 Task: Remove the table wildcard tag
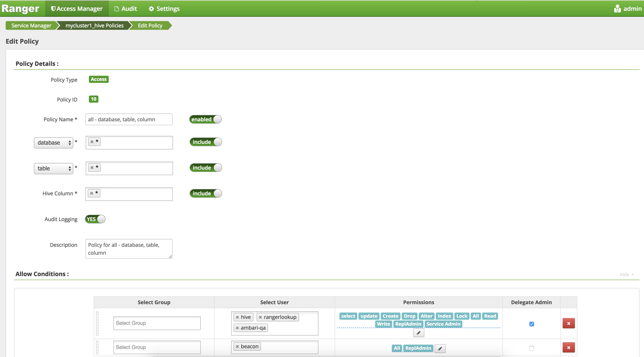tap(92, 167)
